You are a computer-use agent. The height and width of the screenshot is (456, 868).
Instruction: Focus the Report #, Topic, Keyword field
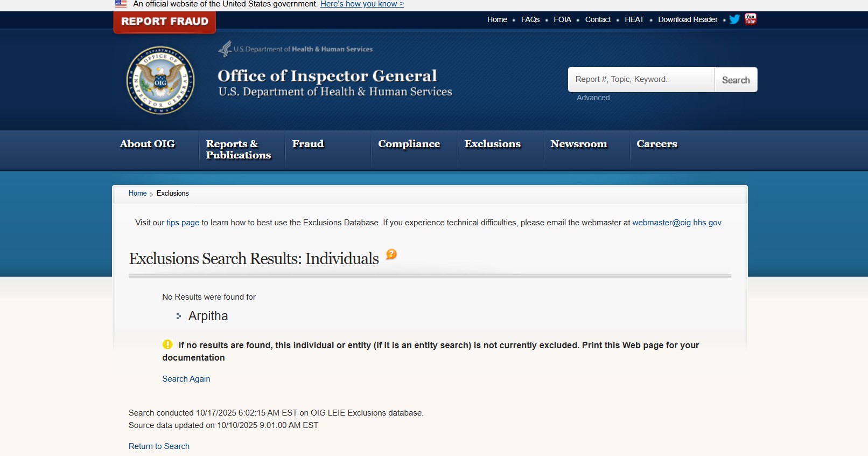pyautogui.click(x=641, y=80)
